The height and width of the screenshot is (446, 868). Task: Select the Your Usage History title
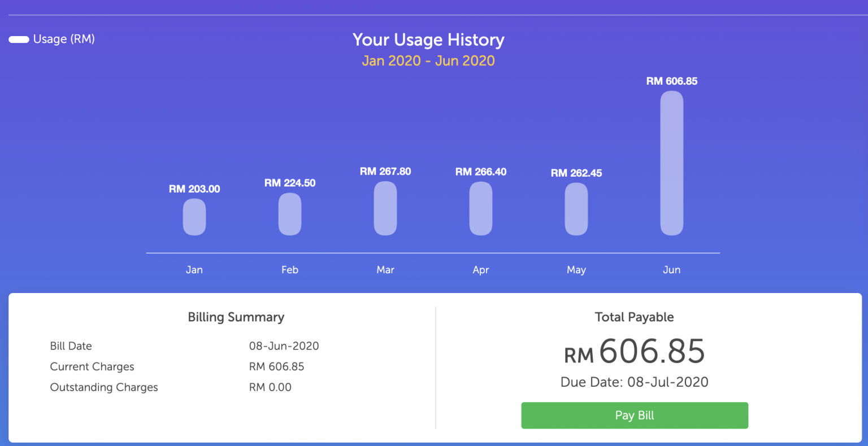(x=428, y=40)
